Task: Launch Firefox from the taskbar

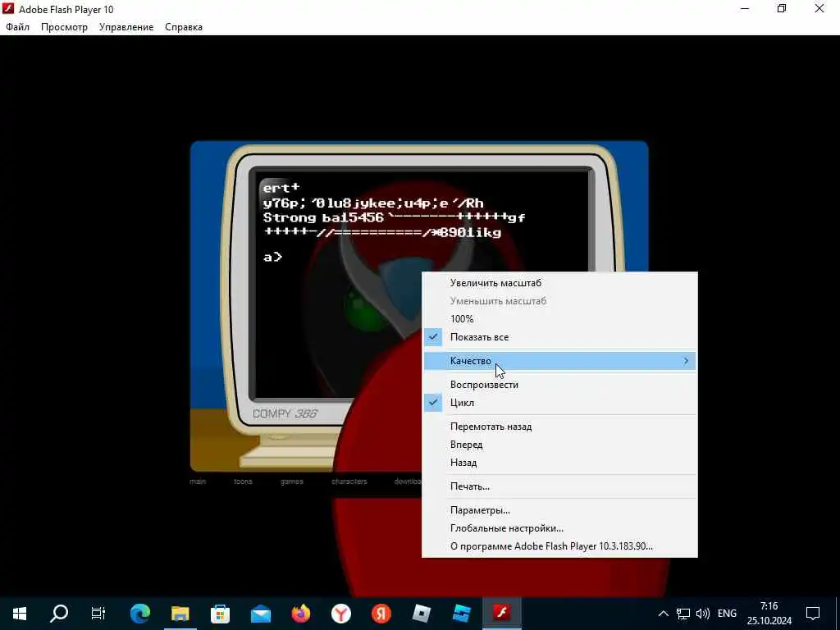Action: [300, 613]
